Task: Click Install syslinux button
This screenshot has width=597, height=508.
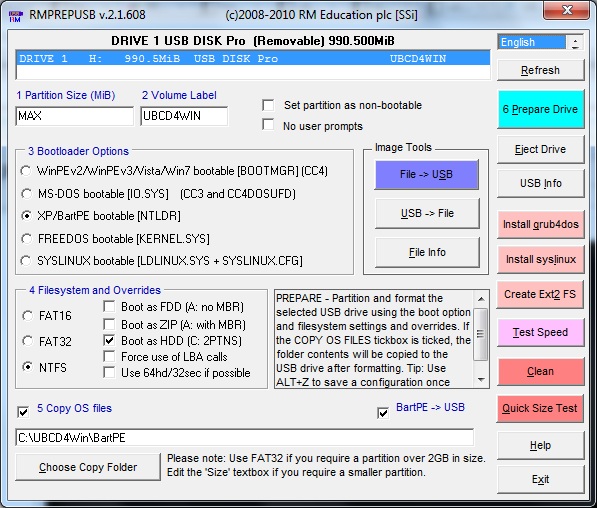Action: click(540, 259)
